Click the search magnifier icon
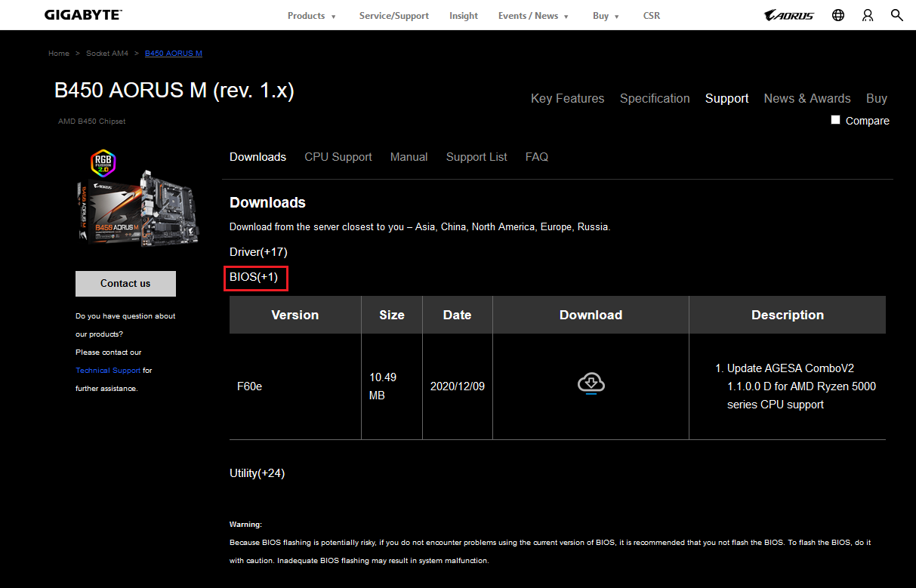Viewport: 916px width, 588px height. click(x=896, y=15)
